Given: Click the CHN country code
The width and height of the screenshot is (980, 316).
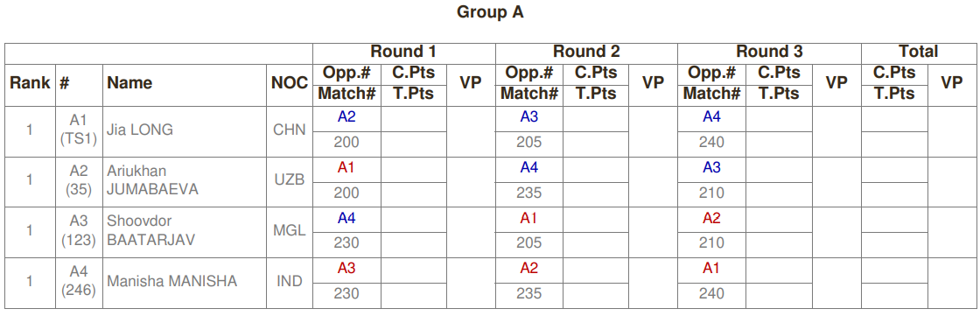Looking at the screenshot, I should click(x=290, y=130).
